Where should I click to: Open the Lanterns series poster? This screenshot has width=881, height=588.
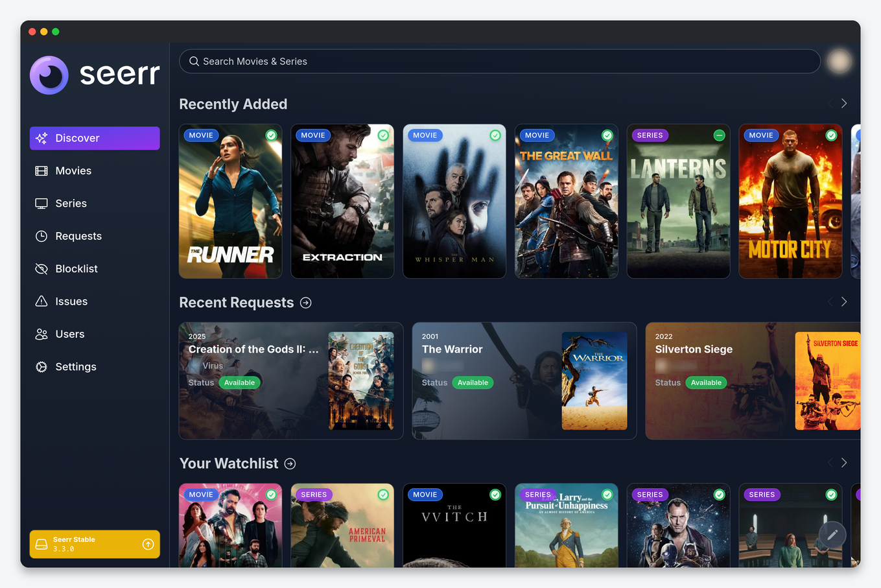pyautogui.click(x=679, y=202)
